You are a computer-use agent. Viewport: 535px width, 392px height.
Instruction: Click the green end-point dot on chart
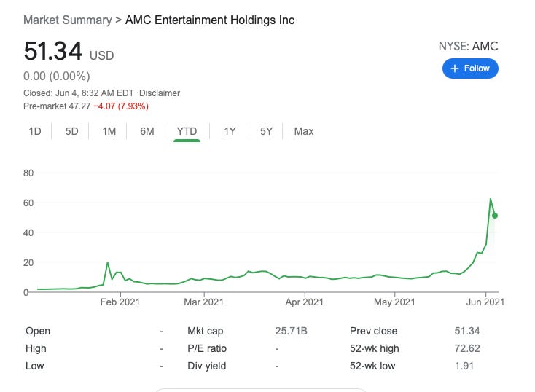tap(495, 216)
